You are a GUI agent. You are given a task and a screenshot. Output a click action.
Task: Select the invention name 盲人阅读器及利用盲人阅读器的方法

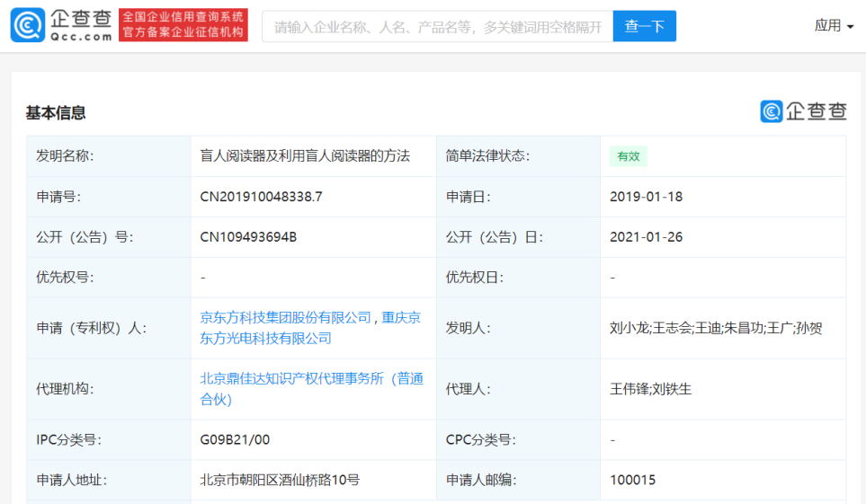305,155
